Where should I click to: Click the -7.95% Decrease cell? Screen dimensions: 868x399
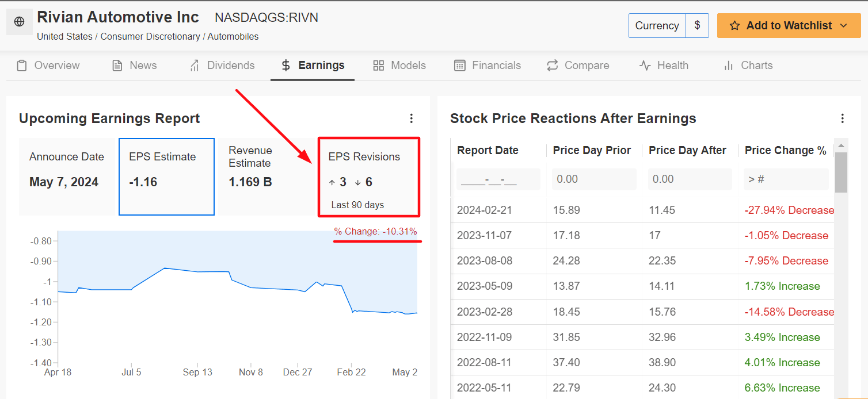[x=786, y=261]
